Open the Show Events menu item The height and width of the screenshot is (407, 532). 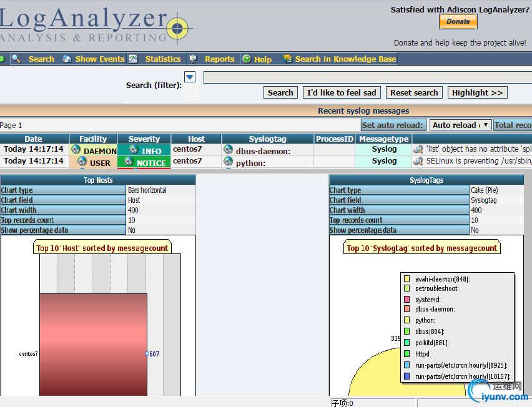click(100, 59)
